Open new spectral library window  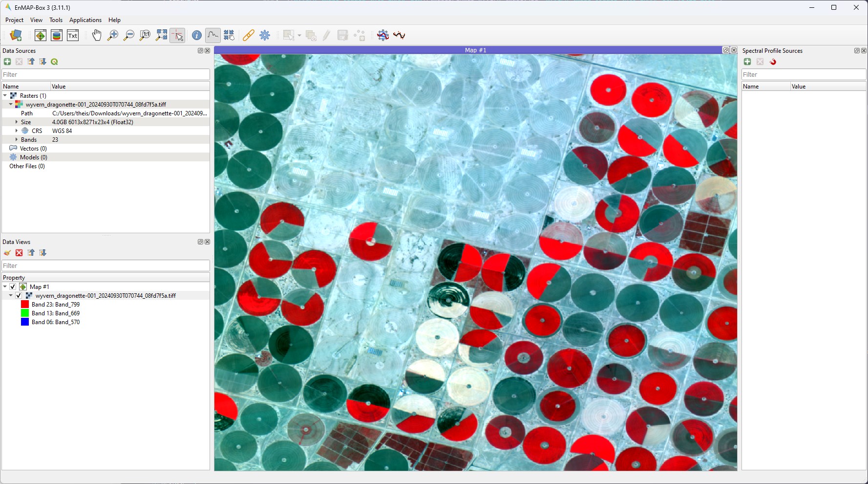57,35
